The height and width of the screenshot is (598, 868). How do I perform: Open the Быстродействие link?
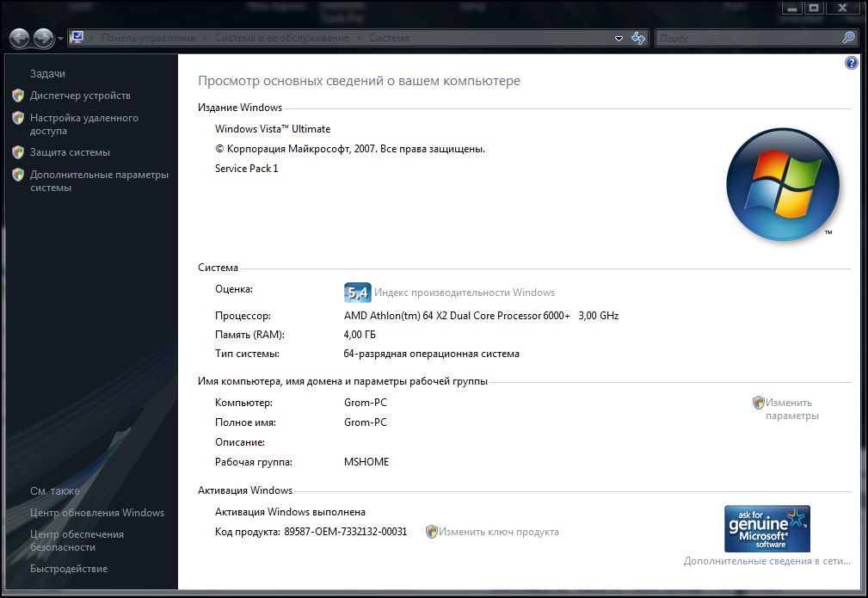(x=69, y=569)
